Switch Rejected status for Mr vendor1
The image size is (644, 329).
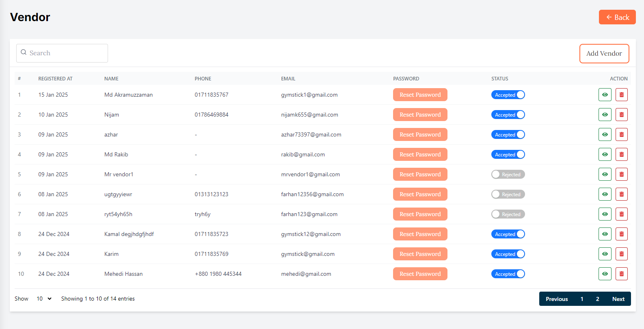(508, 174)
